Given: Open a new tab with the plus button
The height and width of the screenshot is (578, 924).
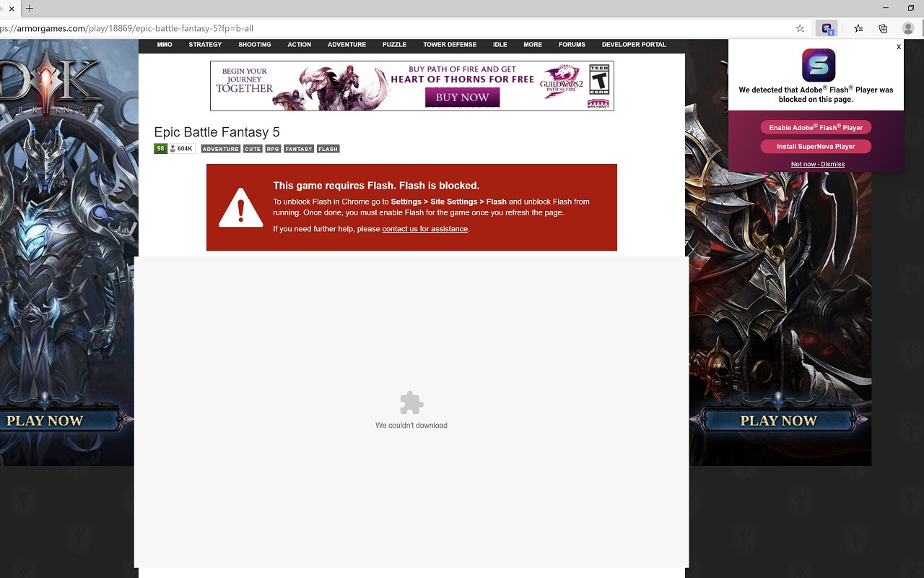Looking at the screenshot, I should [30, 9].
